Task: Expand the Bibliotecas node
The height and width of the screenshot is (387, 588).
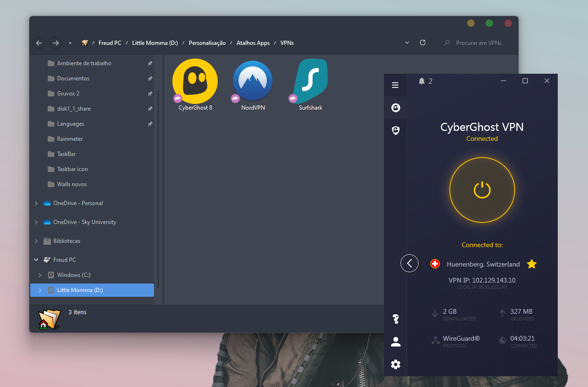Action: [36, 241]
